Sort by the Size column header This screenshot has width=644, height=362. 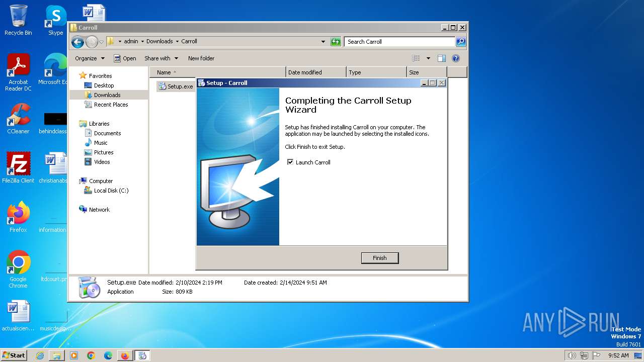pyautogui.click(x=427, y=72)
